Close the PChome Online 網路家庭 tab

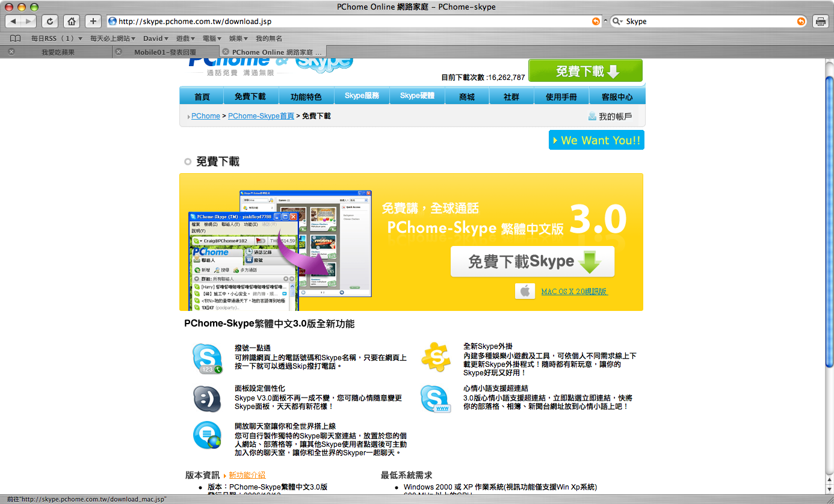[226, 52]
